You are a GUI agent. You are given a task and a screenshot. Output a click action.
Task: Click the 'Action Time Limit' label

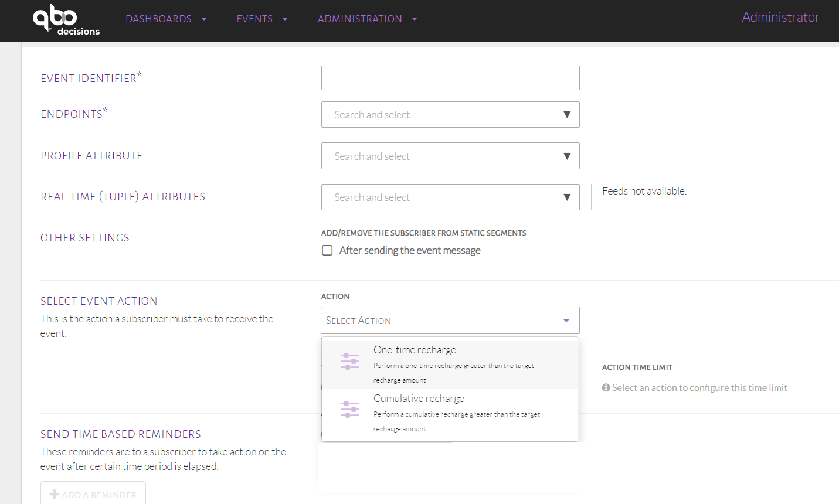[x=637, y=367]
